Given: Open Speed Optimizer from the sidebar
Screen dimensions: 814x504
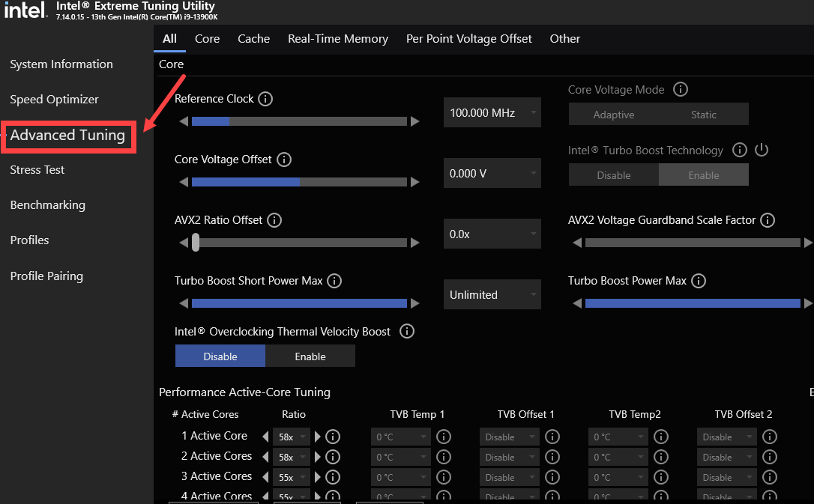Looking at the screenshot, I should tap(54, 100).
